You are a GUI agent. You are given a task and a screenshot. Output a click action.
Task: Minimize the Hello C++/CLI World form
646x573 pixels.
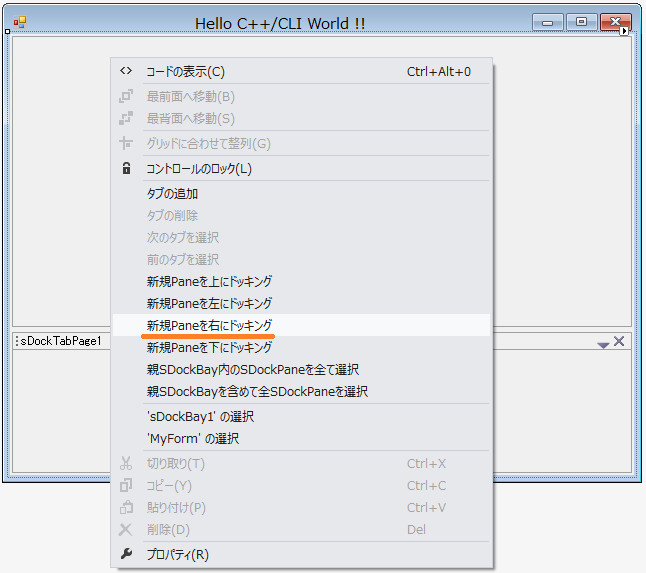[548, 22]
